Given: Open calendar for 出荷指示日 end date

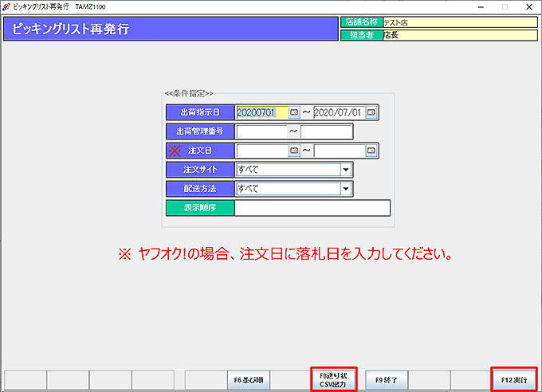Looking at the screenshot, I should [x=371, y=112].
